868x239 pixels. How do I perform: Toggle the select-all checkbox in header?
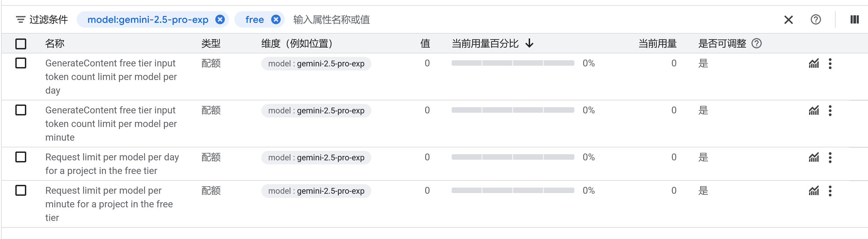21,44
